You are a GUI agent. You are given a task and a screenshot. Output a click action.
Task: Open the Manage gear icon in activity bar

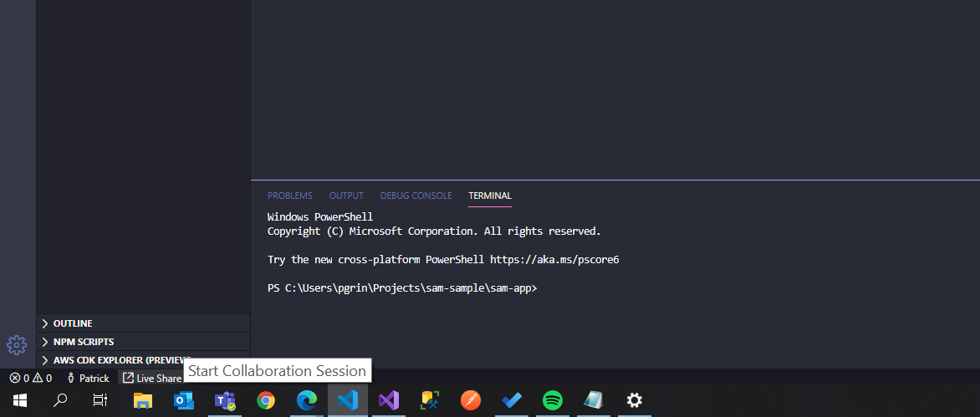coord(16,344)
